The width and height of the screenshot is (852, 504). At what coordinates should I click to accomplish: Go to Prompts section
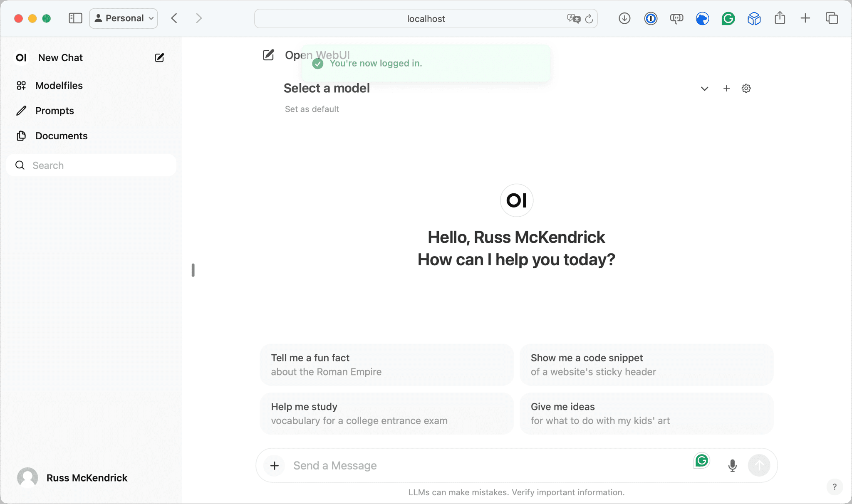[54, 111]
